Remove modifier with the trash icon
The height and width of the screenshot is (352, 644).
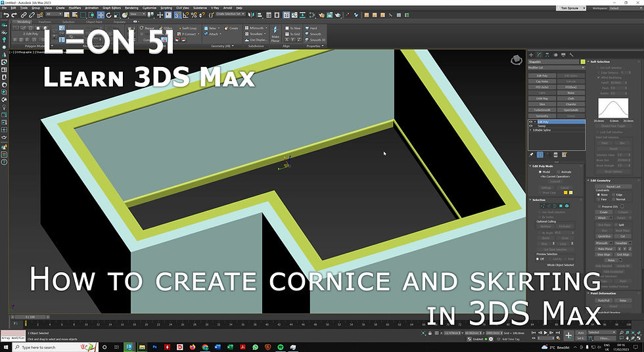556,155
